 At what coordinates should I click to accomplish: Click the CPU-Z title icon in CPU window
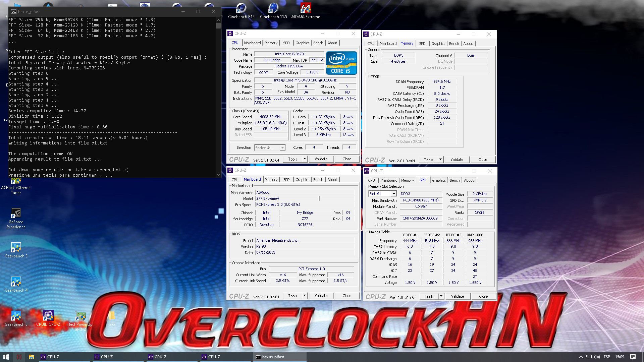[x=230, y=34]
